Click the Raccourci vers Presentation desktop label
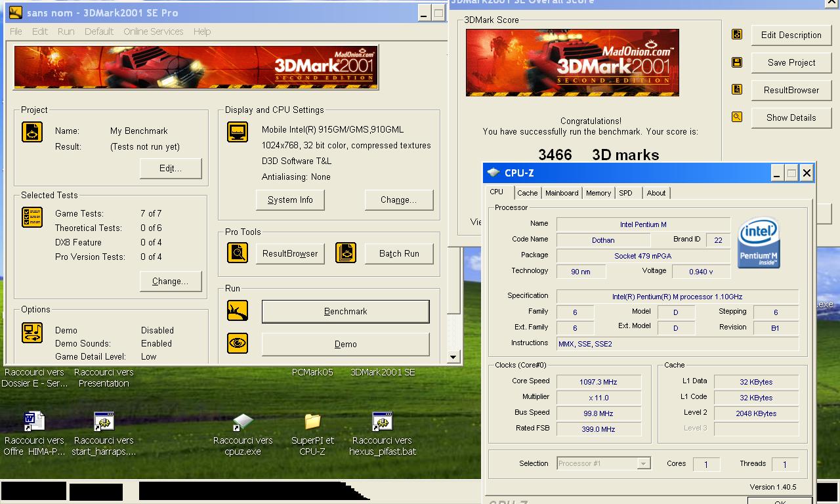 [x=104, y=378]
